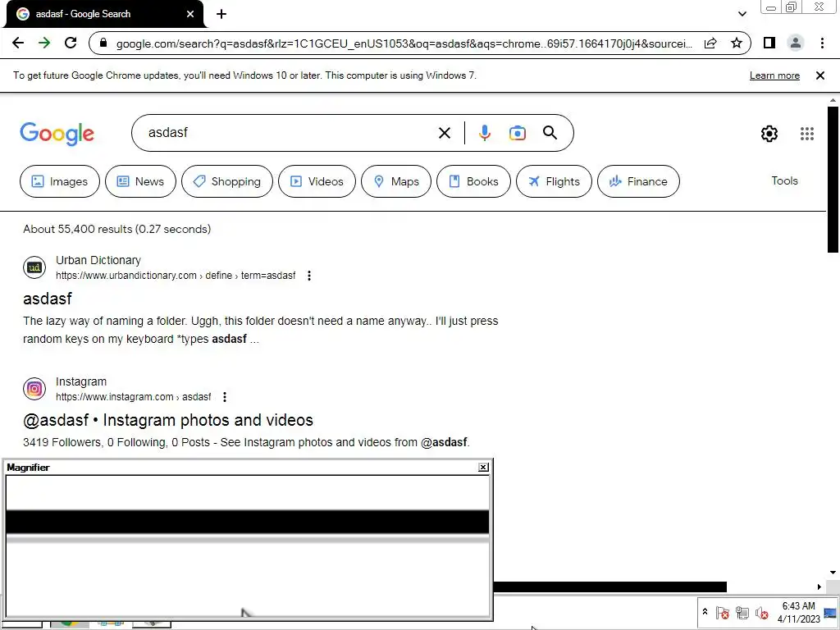The image size is (840, 630).
Task: Switch to Books results
Action: 473,181
